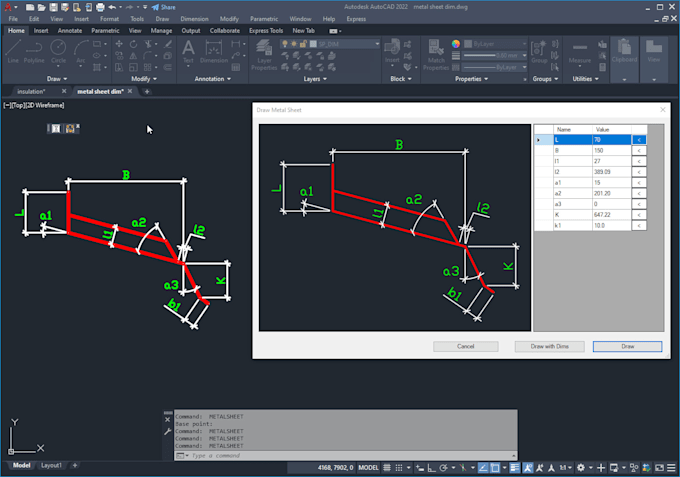The width and height of the screenshot is (680, 477).
Task: Click the Measure utility tool
Action: pos(580,51)
